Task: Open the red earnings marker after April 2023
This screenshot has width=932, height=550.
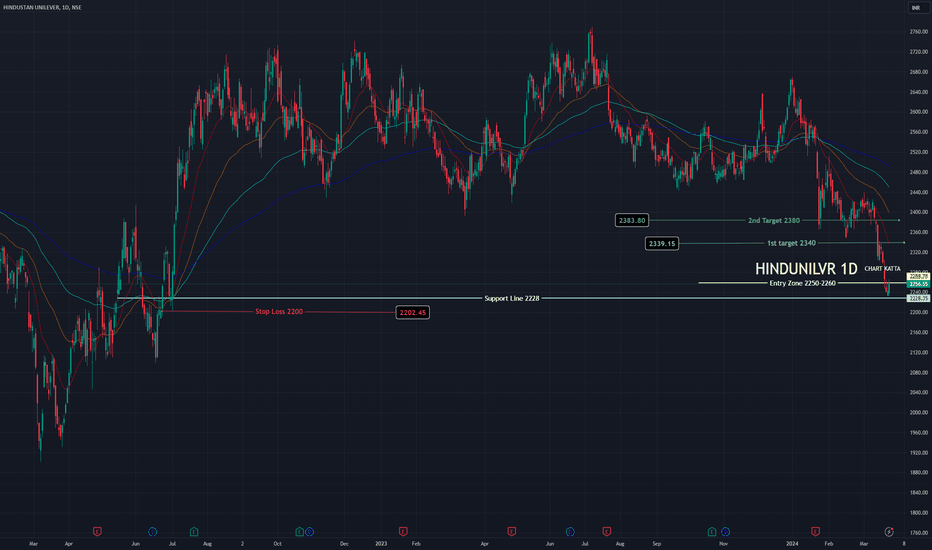Action: [x=511, y=532]
